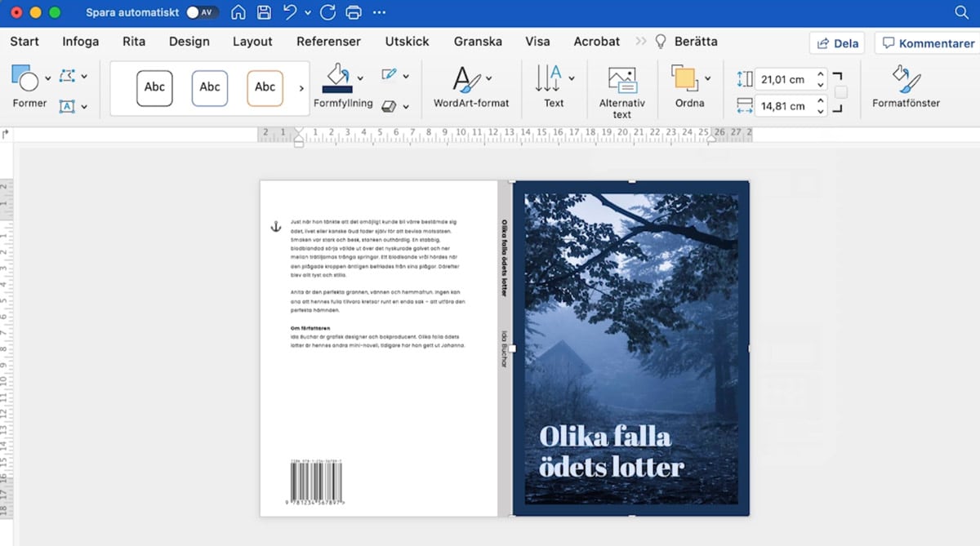Click the WordArt-format icon
The height and width of the screenshot is (546, 980).
point(466,79)
